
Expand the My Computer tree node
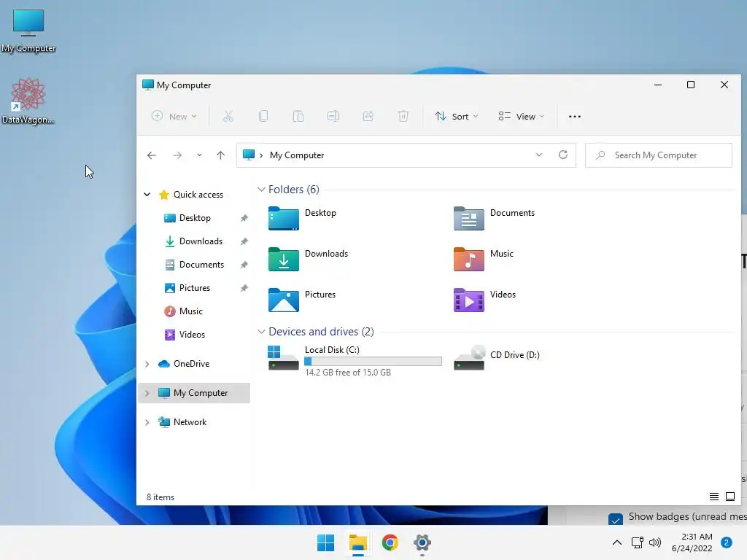click(x=147, y=393)
